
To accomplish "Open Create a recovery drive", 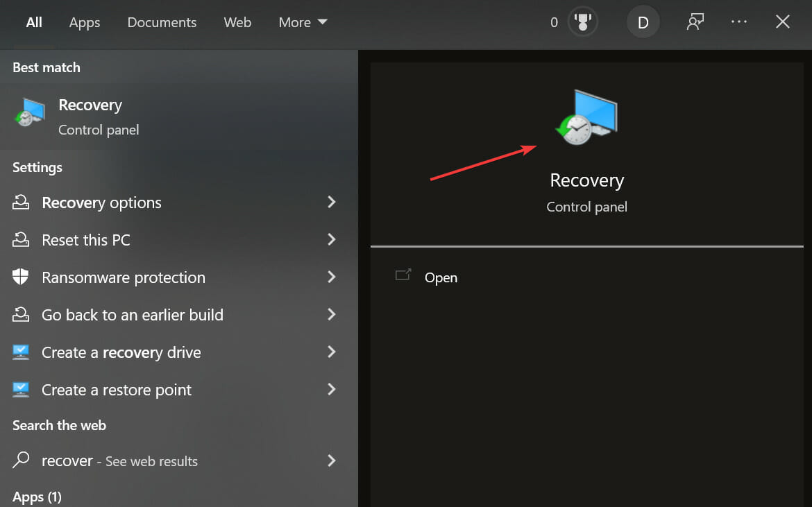I will tap(178, 352).
